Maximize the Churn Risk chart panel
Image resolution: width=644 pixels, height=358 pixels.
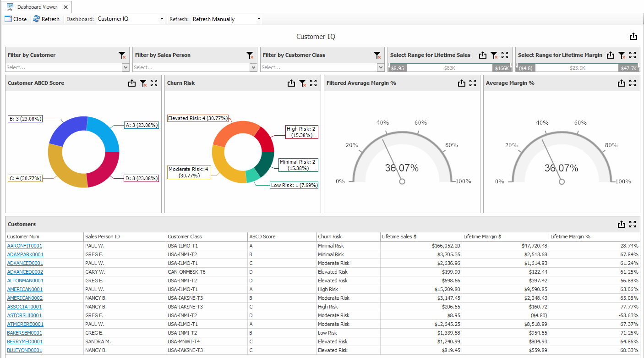click(x=313, y=83)
